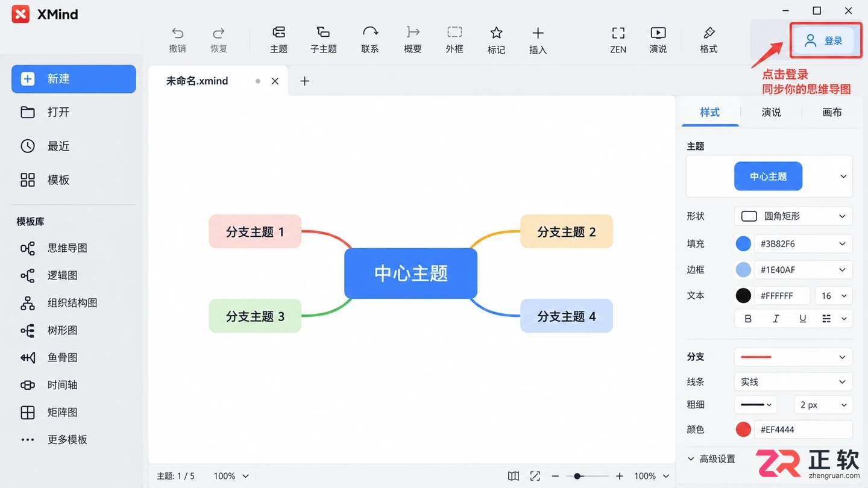Open the 100% dropdown beside topic count

point(231,476)
